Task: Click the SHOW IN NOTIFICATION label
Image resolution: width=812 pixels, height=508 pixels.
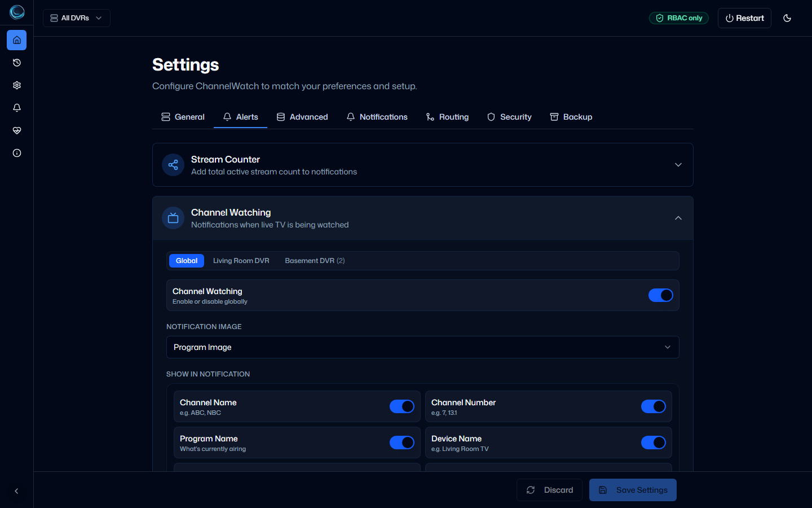Action: click(x=208, y=374)
